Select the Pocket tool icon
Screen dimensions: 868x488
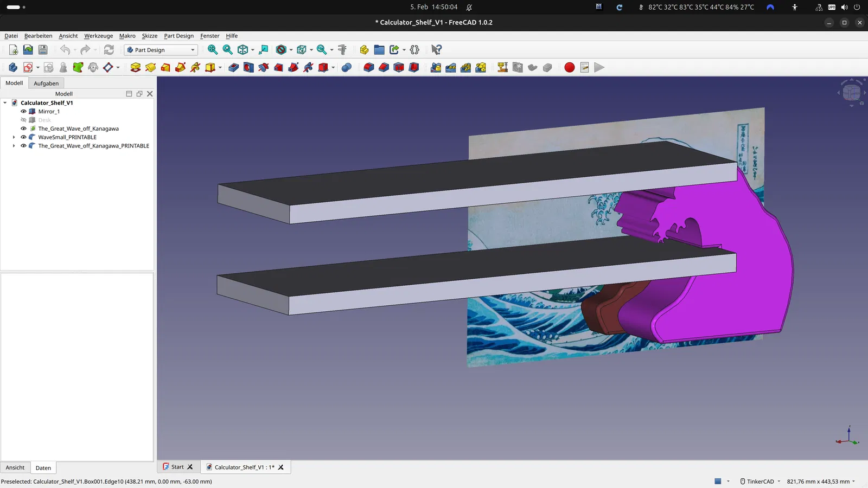[234, 67]
